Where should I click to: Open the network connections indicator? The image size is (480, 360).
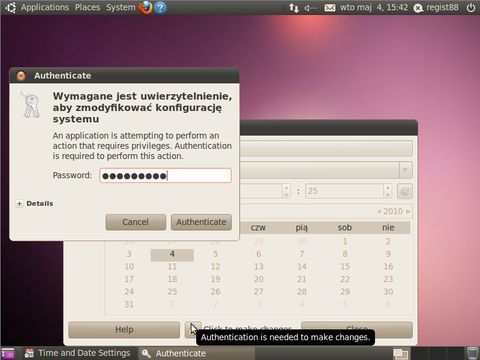294,8
